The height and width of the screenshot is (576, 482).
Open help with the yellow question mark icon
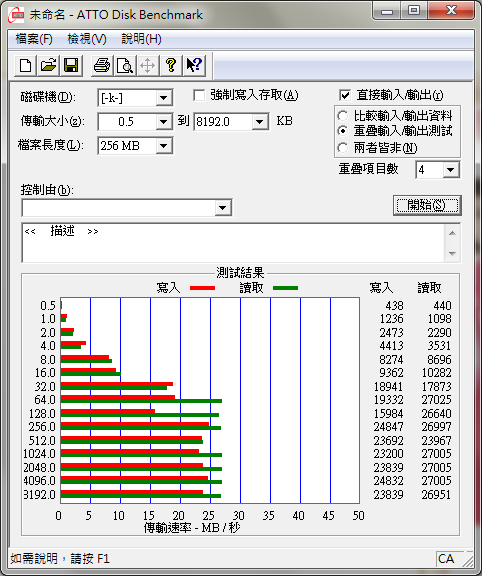(171, 66)
